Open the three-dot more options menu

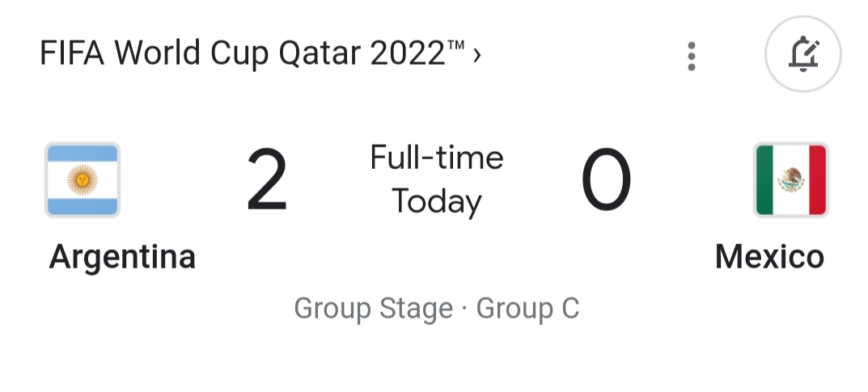coord(691,56)
